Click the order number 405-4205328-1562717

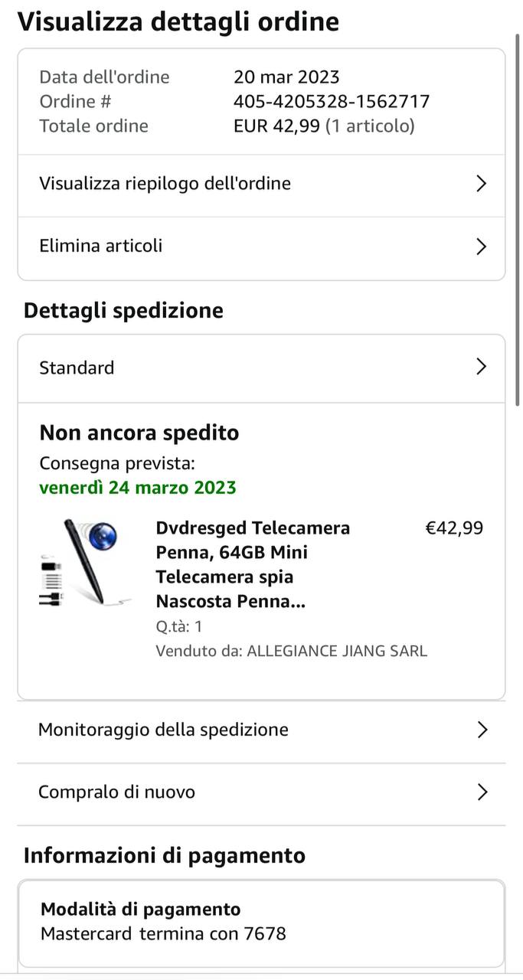pos(332,101)
